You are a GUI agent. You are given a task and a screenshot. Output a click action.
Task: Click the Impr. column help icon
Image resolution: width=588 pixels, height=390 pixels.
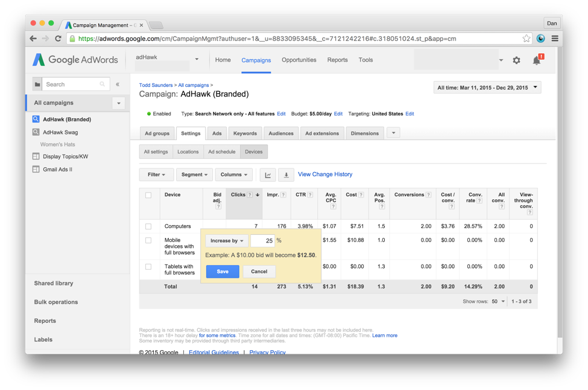coord(283,195)
